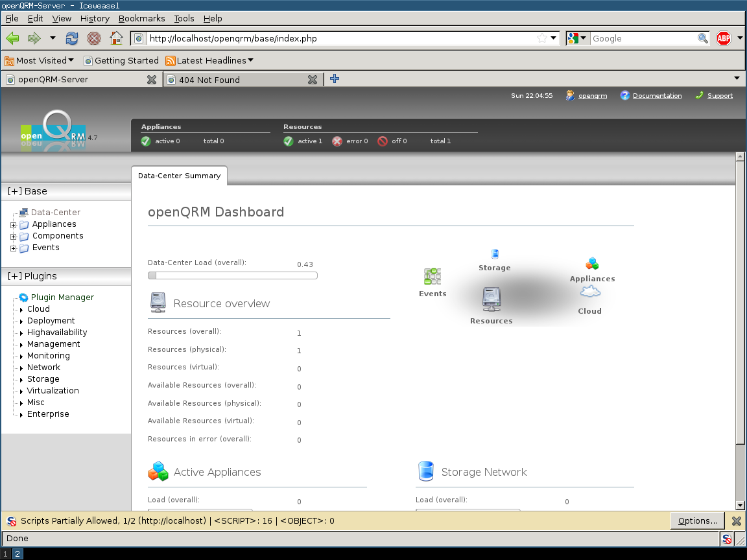
Task: Open the list all tabs dropdown
Action: [x=737, y=78]
